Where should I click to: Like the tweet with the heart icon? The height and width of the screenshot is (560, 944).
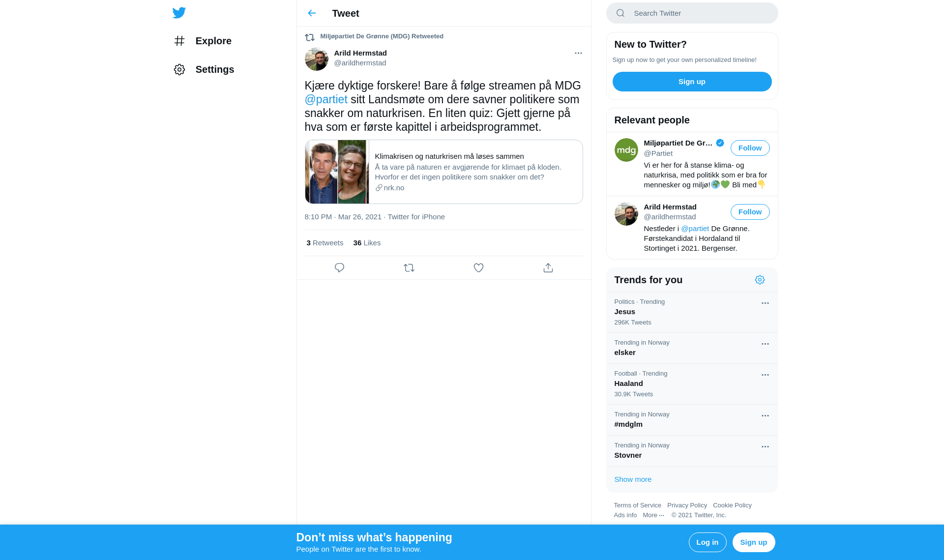click(478, 268)
